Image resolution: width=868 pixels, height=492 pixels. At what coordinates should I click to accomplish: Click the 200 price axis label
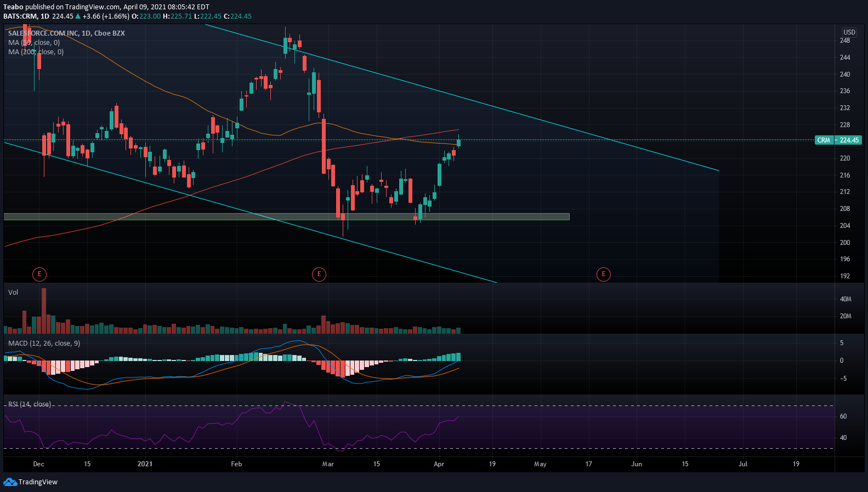click(845, 243)
